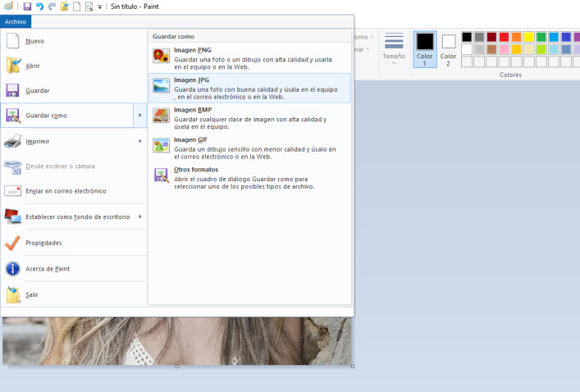Click the BMP image thumbnail icon
The height and width of the screenshot is (392, 580).
pyautogui.click(x=162, y=116)
